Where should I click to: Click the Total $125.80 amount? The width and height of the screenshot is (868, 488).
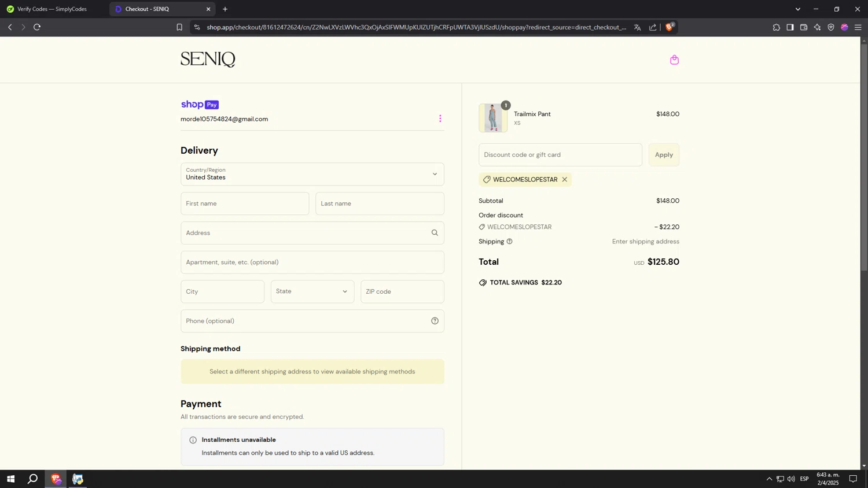point(663,262)
